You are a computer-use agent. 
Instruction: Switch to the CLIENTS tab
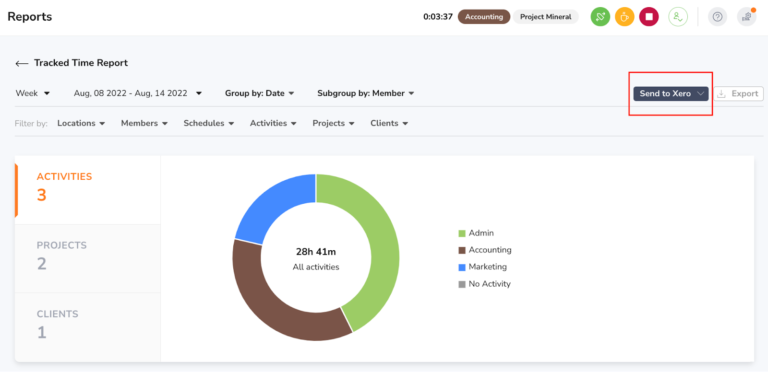click(88, 327)
